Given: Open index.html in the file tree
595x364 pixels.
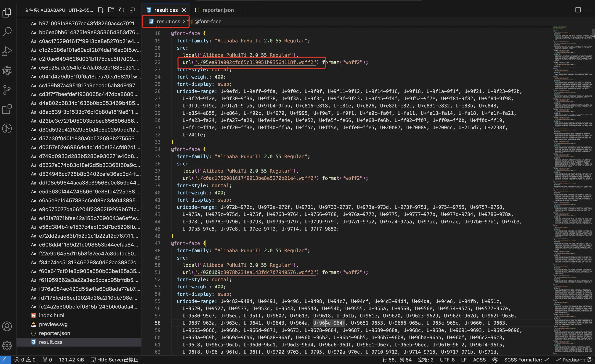Looking at the screenshot, I should pos(51,315).
